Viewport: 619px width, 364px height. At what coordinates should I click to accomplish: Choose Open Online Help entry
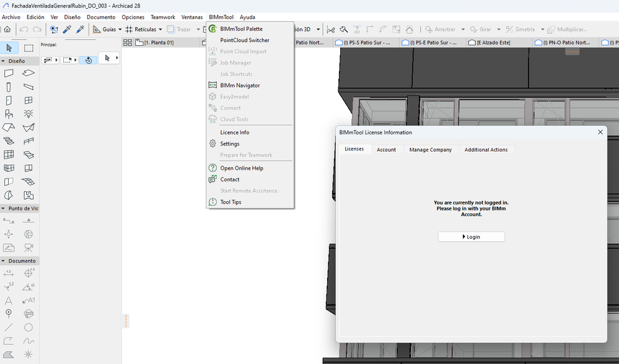[x=250, y=168]
